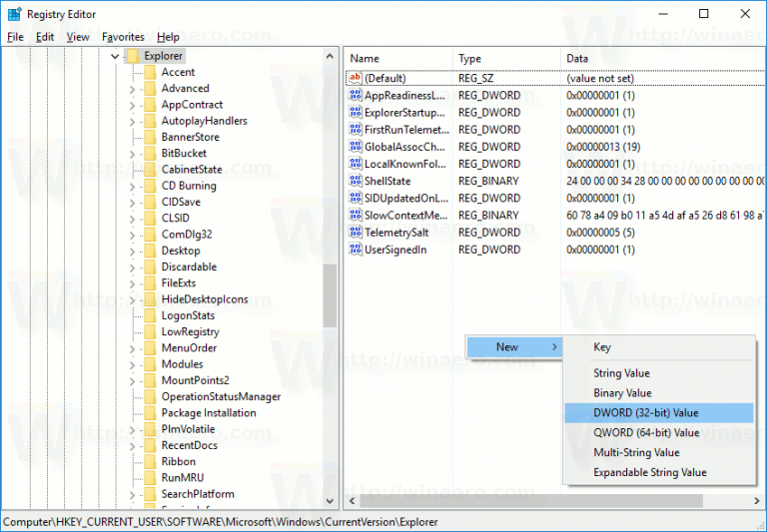Screen dimensions: 767x532
Task: Select the FileExts key in tree
Action: tap(179, 283)
